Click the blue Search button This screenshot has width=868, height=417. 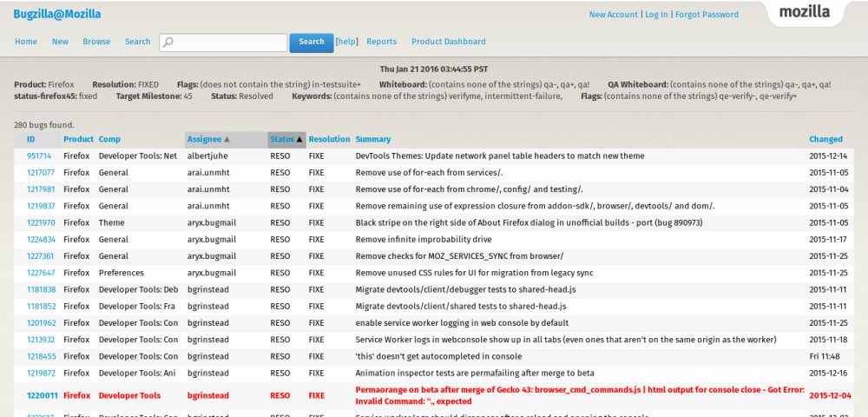click(x=312, y=42)
